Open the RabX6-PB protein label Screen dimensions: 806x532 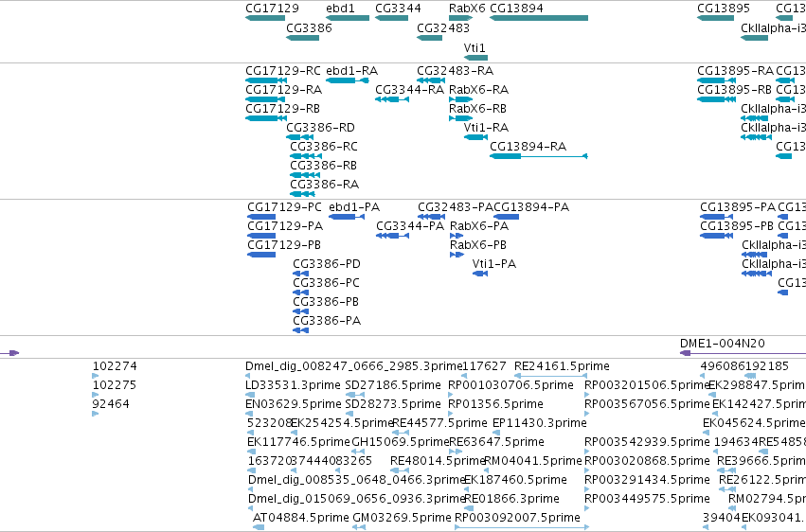(x=478, y=245)
